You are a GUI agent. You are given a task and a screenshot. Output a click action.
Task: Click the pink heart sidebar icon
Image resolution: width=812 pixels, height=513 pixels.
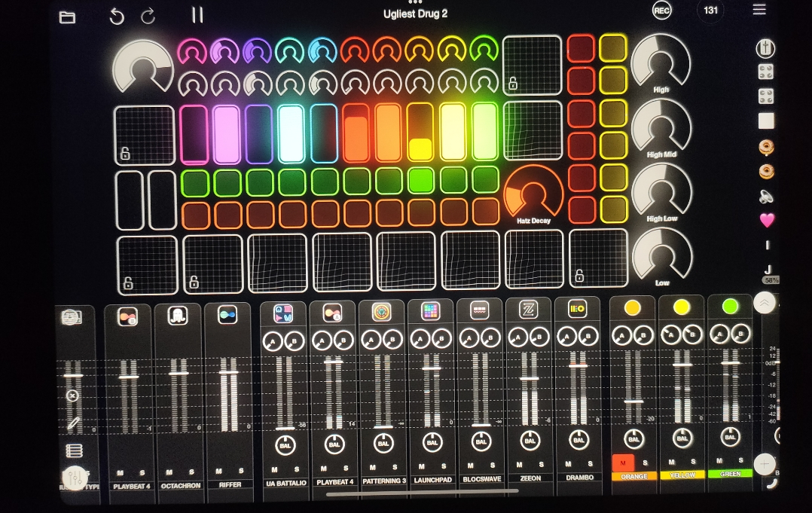[767, 221]
